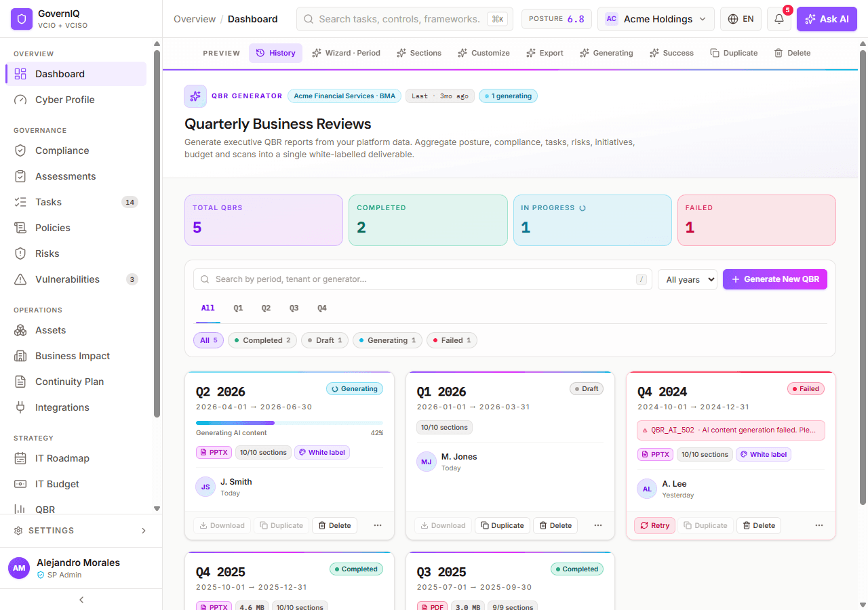868x610 pixels.
Task: Click the Ask AI button
Action: pyautogui.click(x=827, y=19)
